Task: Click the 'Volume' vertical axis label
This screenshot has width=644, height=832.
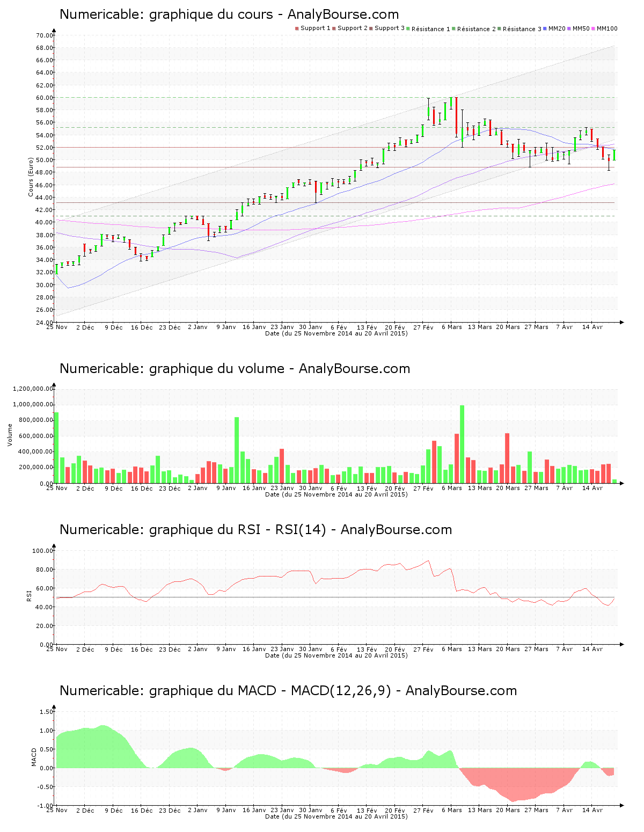Action: pos(10,435)
